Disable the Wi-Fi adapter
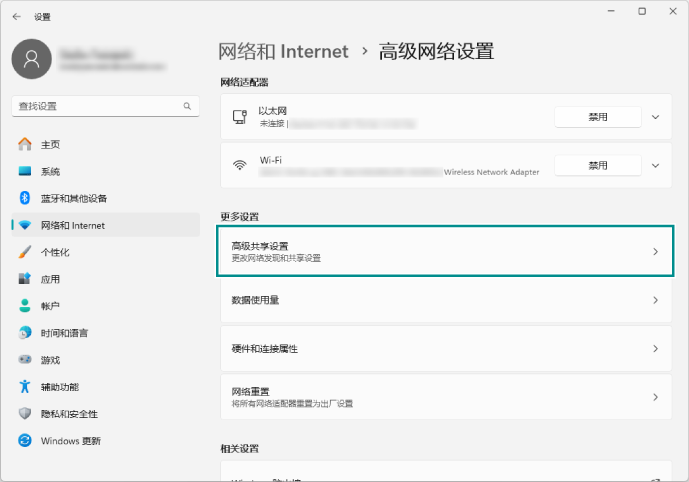 pyautogui.click(x=598, y=165)
